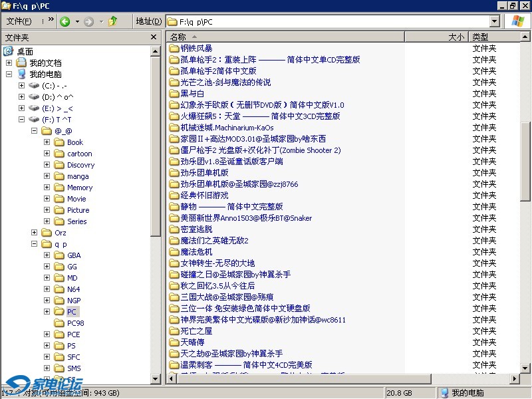Sort by the 类型 column header
This screenshot has height=399, width=532.
point(494,37)
